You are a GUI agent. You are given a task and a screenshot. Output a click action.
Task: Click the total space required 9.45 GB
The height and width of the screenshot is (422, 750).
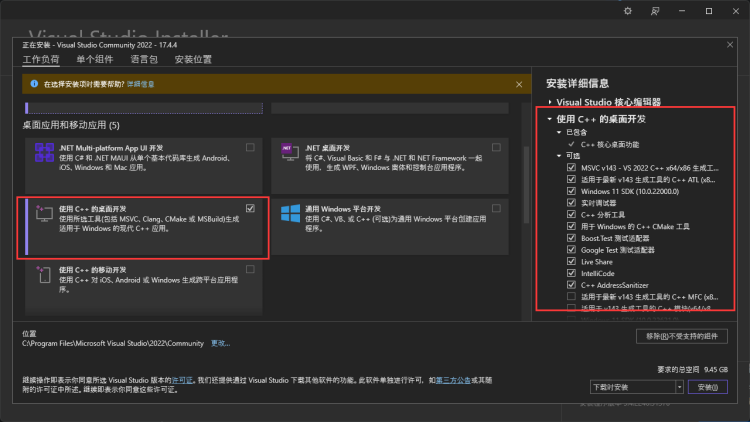(692, 369)
